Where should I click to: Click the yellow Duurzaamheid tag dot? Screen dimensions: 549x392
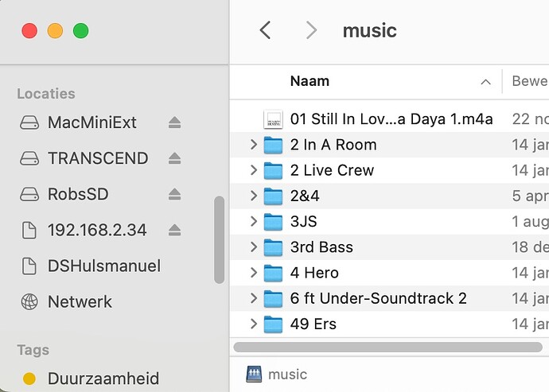pyautogui.click(x=29, y=378)
